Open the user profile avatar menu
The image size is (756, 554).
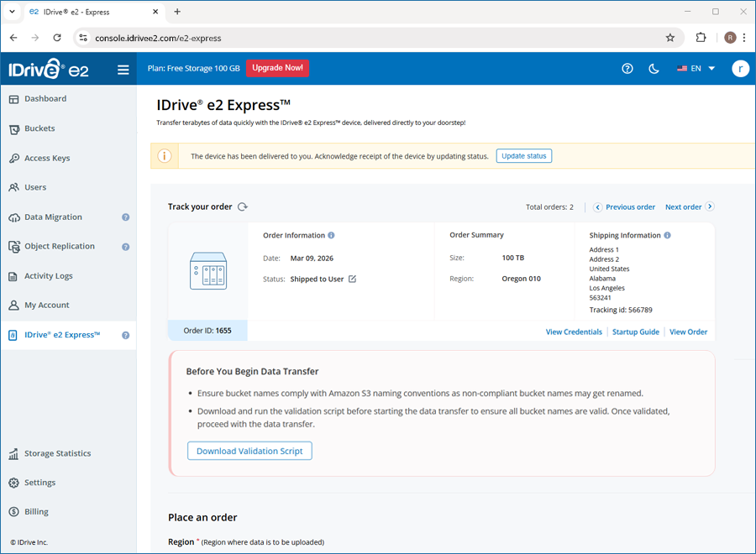tap(740, 68)
